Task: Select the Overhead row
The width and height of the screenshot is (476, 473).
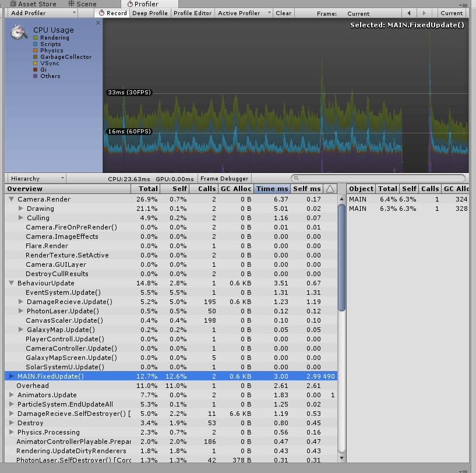Action: coord(171,386)
